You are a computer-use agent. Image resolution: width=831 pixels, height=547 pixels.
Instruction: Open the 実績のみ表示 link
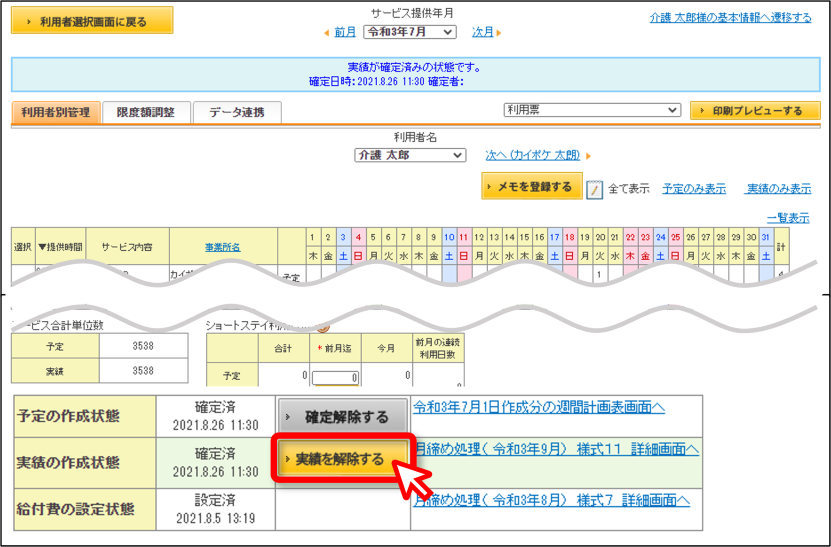pos(778,189)
